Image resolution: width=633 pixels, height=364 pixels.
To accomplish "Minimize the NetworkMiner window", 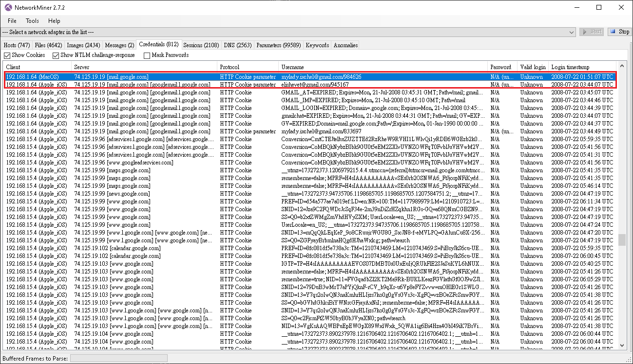I will pos(576,7).
